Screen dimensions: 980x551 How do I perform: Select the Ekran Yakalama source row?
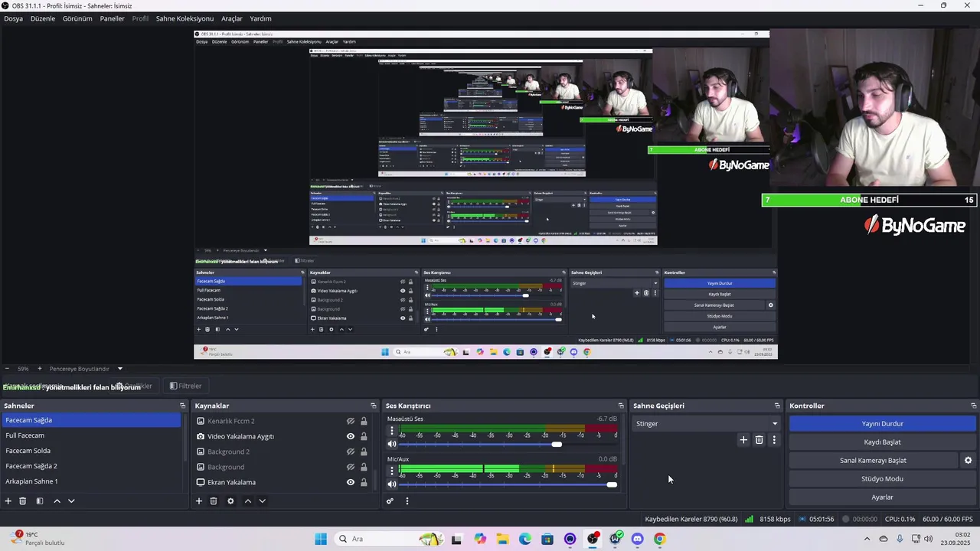pos(283,482)
